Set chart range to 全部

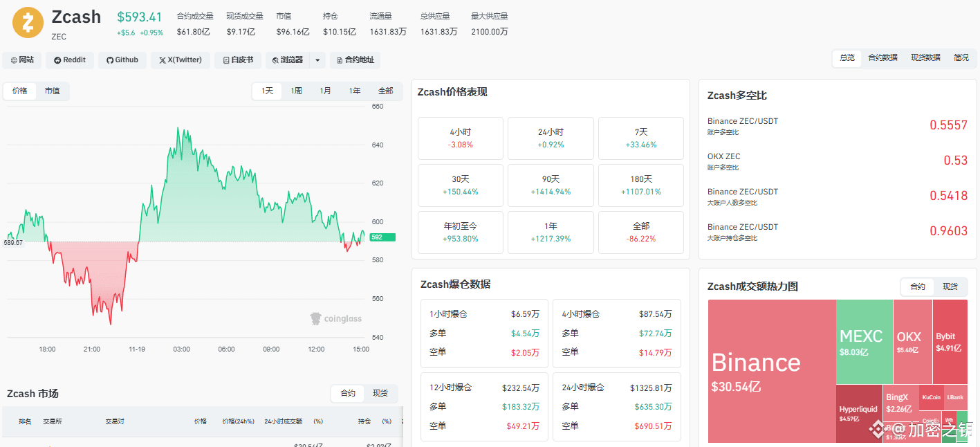(385, 91)
